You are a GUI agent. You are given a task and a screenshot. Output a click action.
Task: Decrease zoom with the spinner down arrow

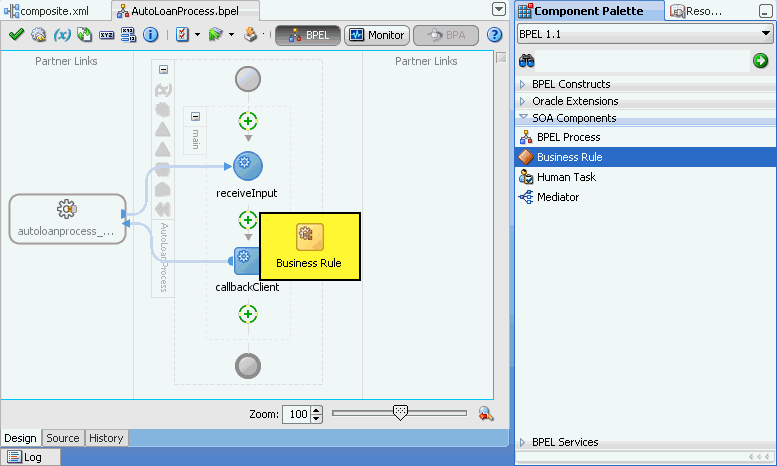pos(317,419)
